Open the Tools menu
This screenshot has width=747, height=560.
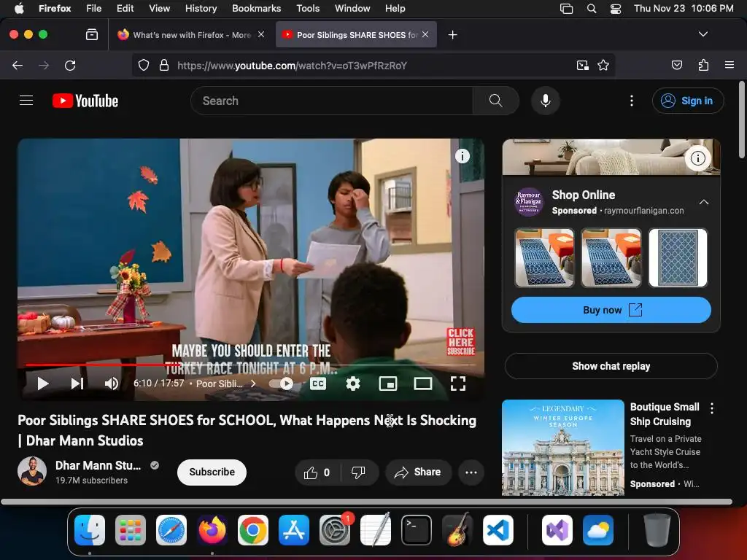click(308, 8)
